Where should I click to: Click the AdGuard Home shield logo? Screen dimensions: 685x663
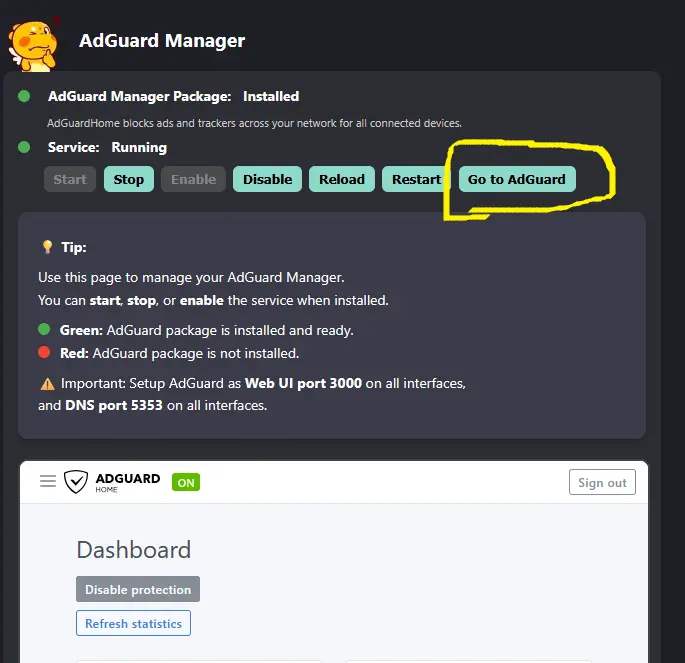pos(76,482)
